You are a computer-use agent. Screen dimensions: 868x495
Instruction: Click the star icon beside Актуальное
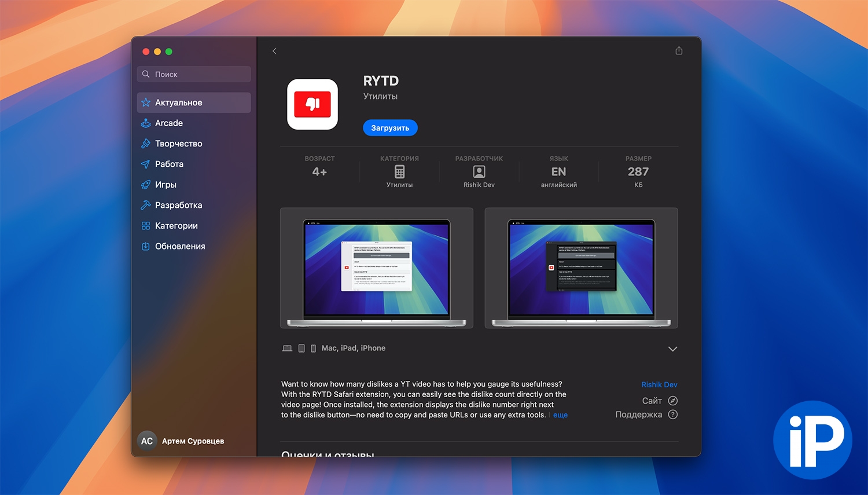146,102
